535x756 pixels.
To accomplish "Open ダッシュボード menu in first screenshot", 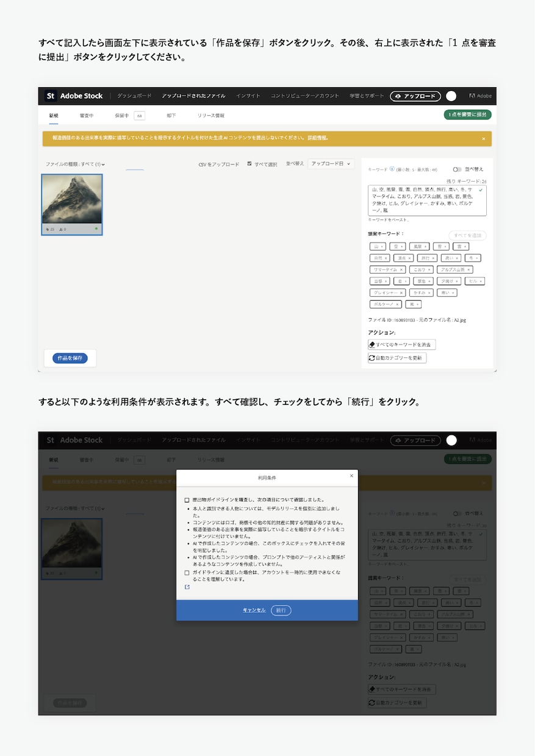I will click(134, 96).
